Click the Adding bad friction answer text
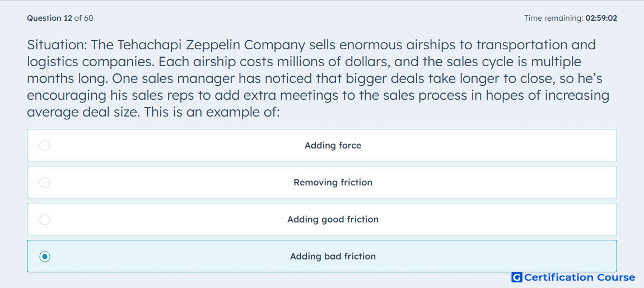The image size is (644, 288). coord(333,257)
